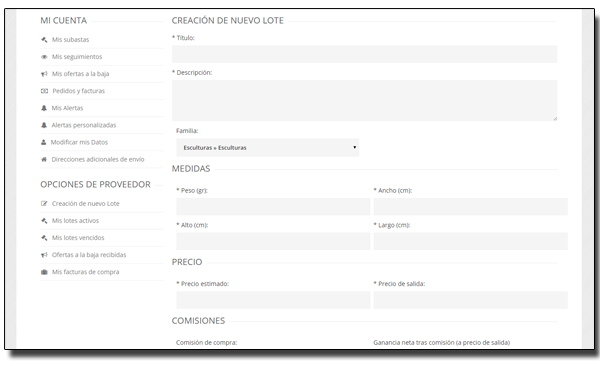Open the Mis lotes vencidos page
Image resolution: width=600 pixels, height=366 pixels.
click(78, 238)
